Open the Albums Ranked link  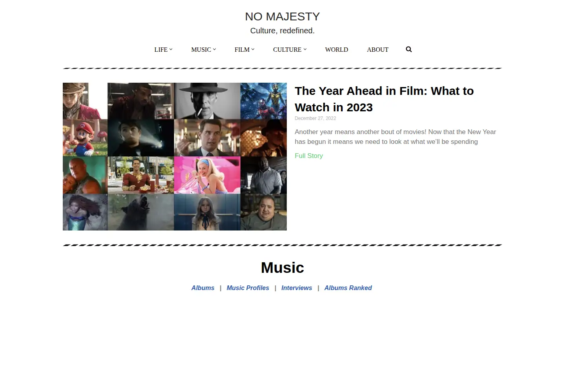pyautogui.click(x=348, y=288)
